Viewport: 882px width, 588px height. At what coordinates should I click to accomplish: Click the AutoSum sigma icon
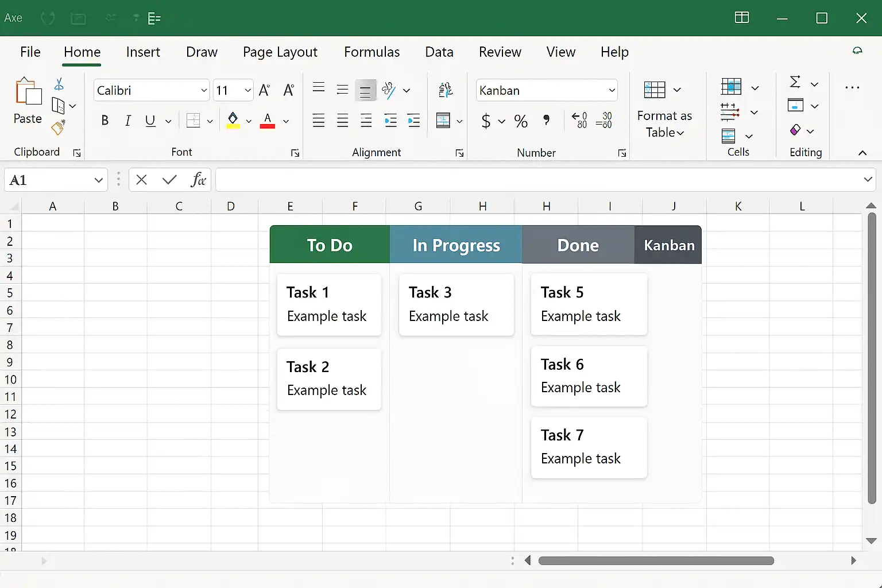(x=795, y=82)
